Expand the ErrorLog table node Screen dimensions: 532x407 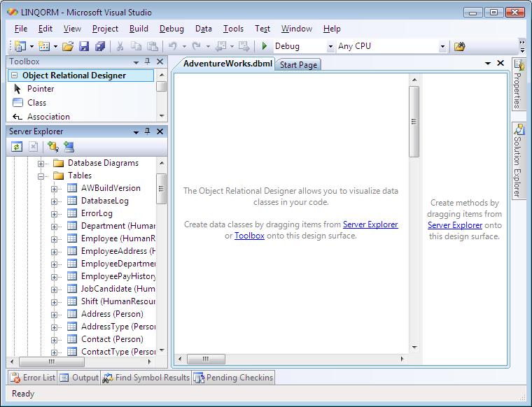(54, 214)
